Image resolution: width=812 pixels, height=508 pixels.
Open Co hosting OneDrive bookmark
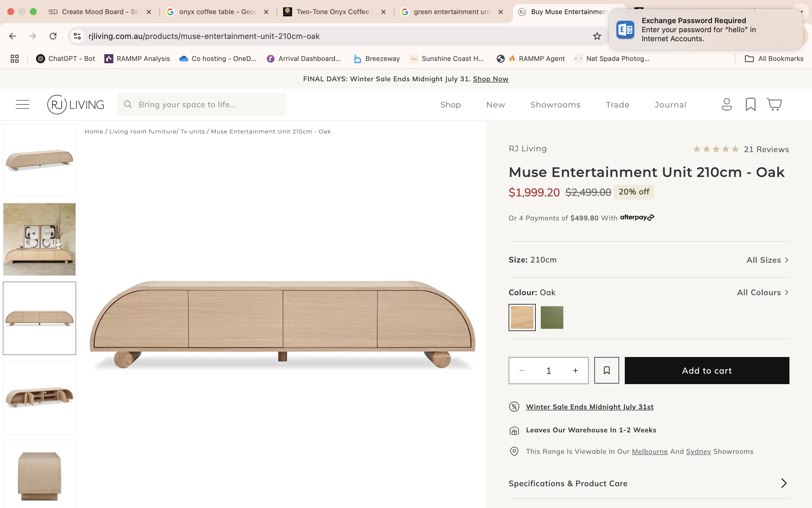218,58
